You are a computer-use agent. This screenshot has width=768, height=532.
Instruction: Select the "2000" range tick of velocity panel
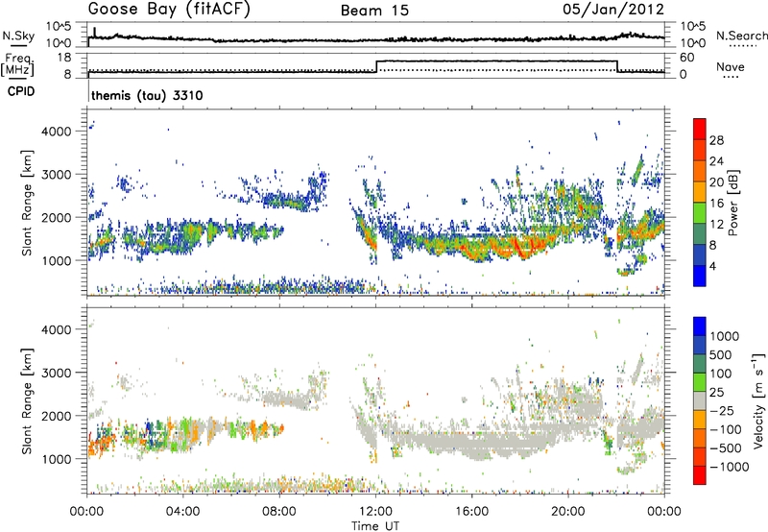click(57, 416)
